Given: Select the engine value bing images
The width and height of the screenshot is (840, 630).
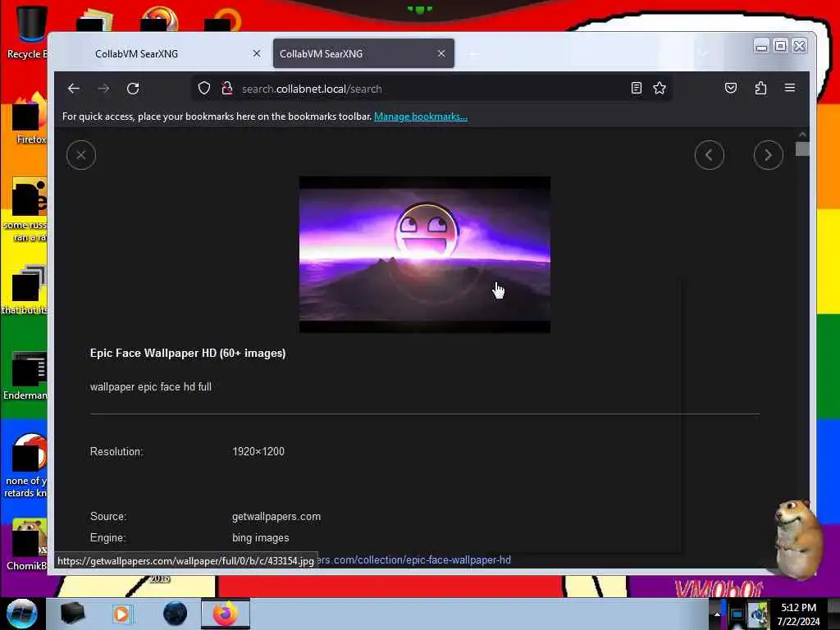Looking at the screenshot, I should click(x=260, y=538).
